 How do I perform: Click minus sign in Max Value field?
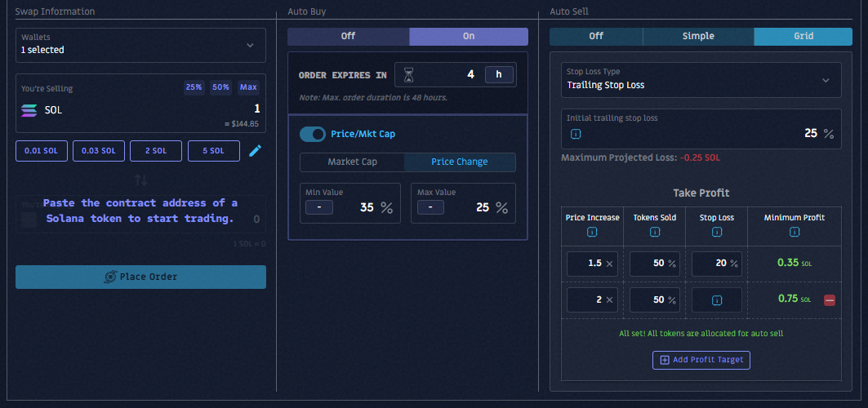point(430,208)
